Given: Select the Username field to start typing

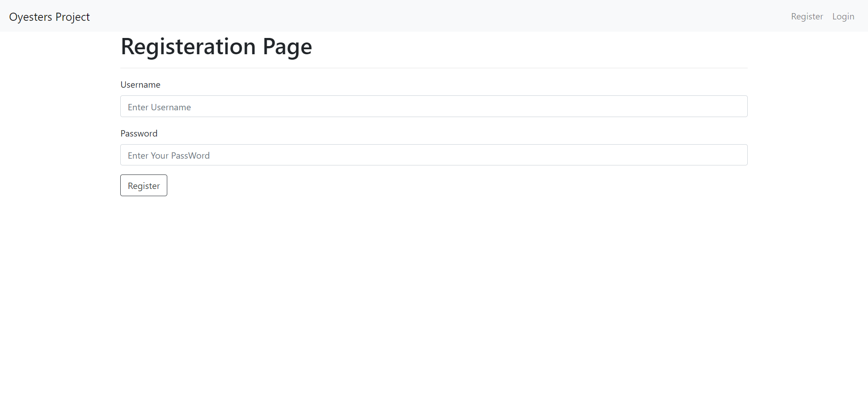Looking at the screenshot, I should click(316, 106).
